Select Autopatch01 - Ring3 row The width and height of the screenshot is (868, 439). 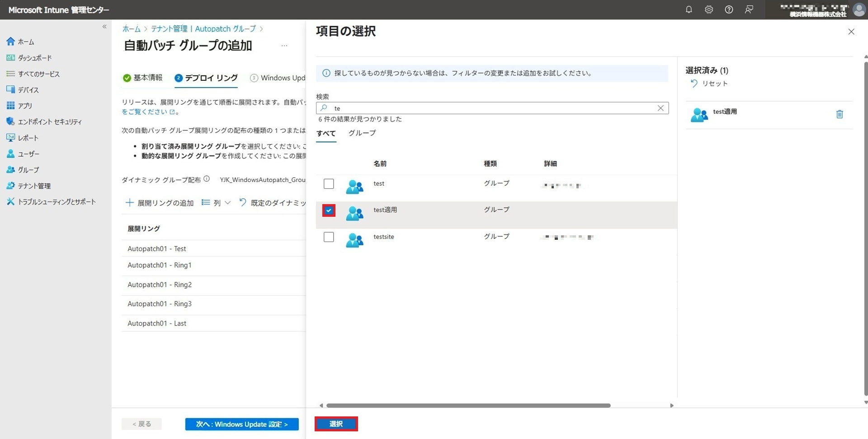coord(213,304)
